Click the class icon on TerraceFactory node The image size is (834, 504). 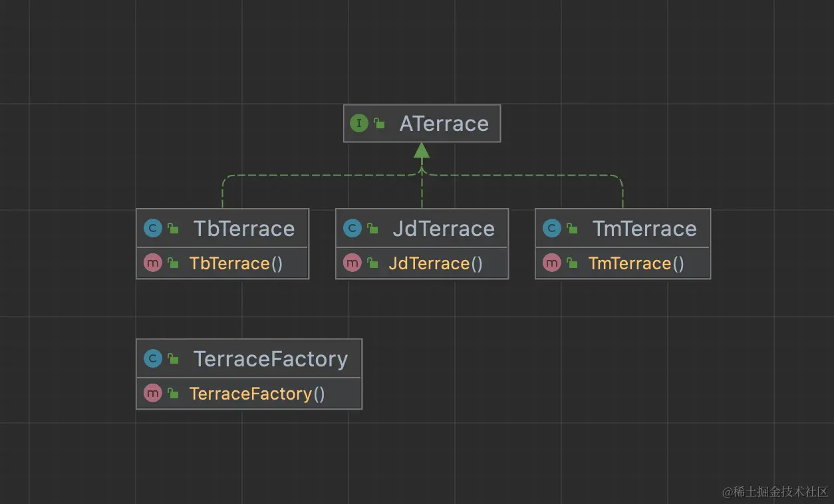152,359
